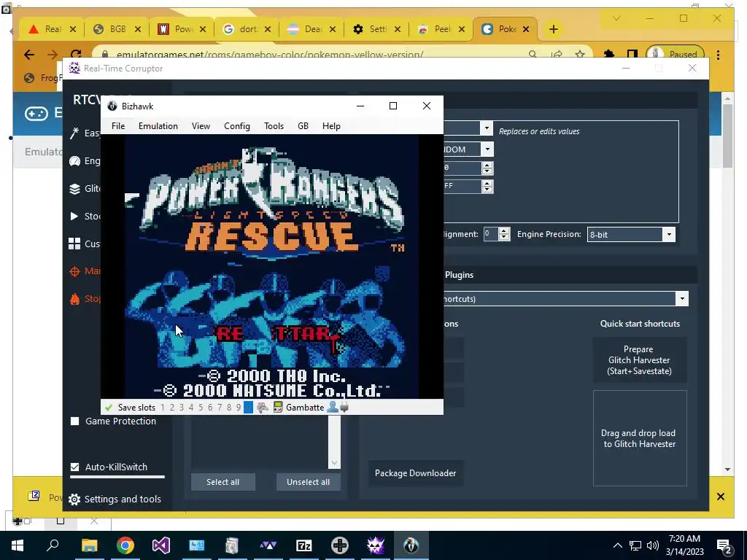Open the Engine gauge icon in RTC sidebar

coord(74,161)
